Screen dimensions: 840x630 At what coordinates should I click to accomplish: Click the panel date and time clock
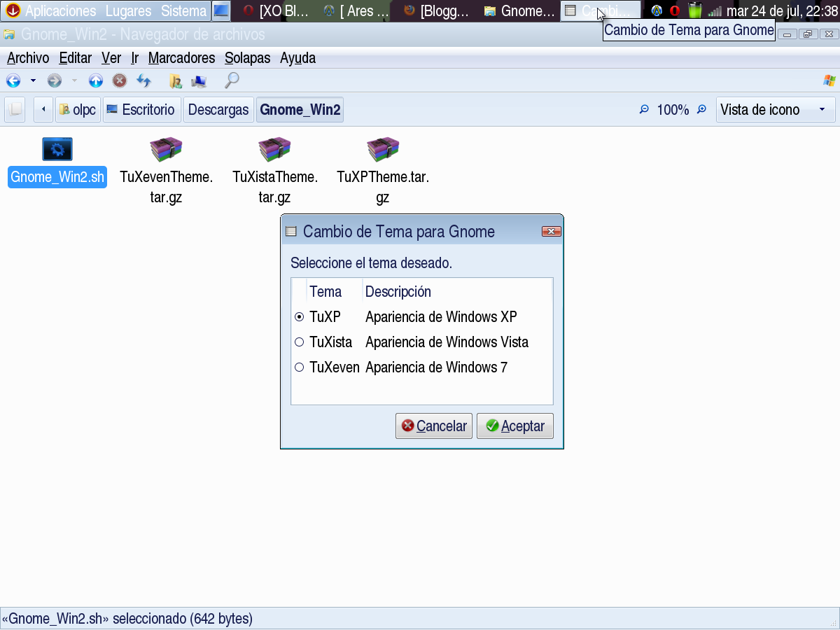[x=782, y=11]
